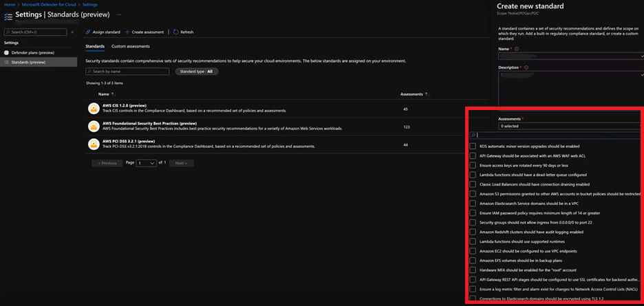Click the Refresh button
The width and height of the screenshot is (644, 306).
click(183, 32)
